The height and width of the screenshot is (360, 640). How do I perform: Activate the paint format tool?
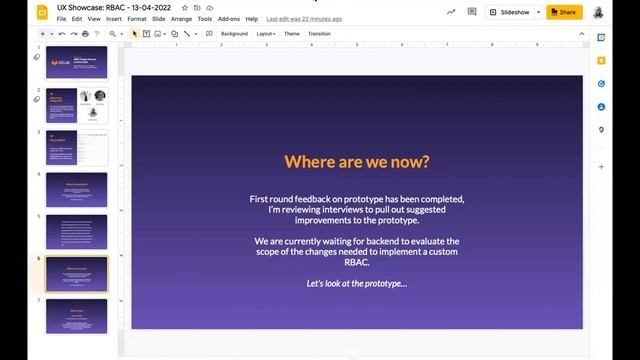[97, 34]
